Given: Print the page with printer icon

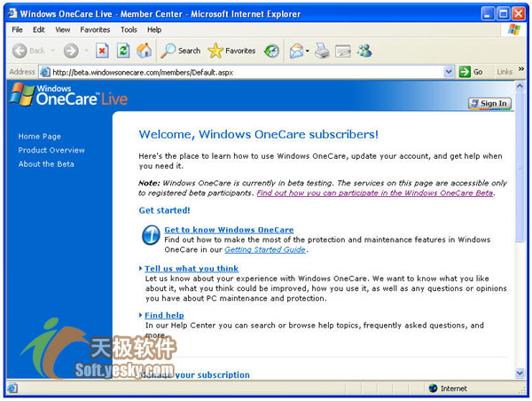Looking at the screenshot, I should (x=322, y=51).
